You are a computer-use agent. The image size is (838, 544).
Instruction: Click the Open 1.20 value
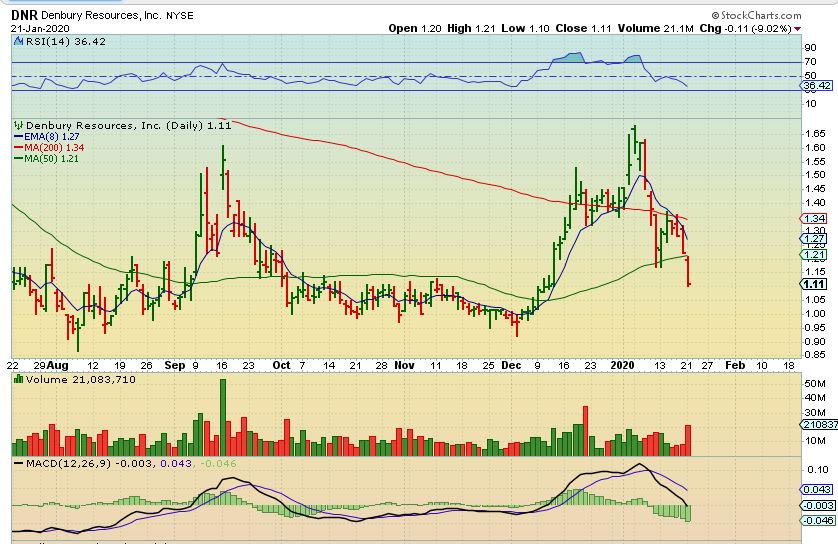(415, 28)
